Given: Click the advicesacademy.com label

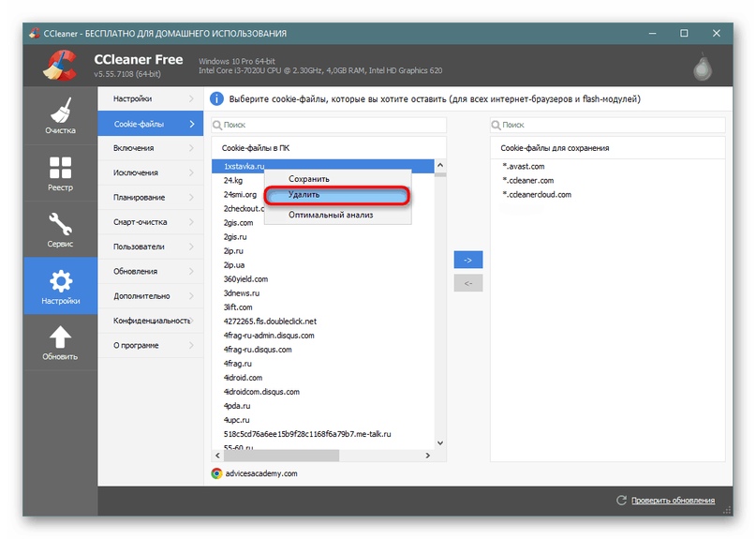Looking at the screenshot, I should [261, 473].
